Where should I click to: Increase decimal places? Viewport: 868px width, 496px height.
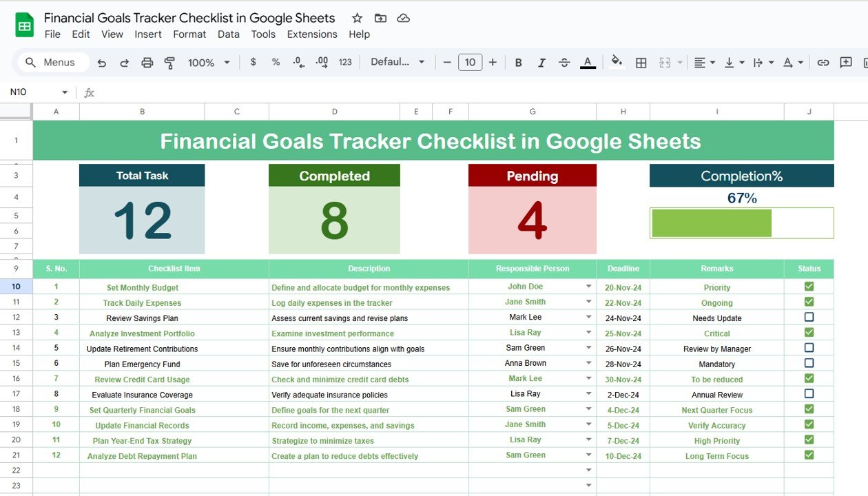point(322,62)
